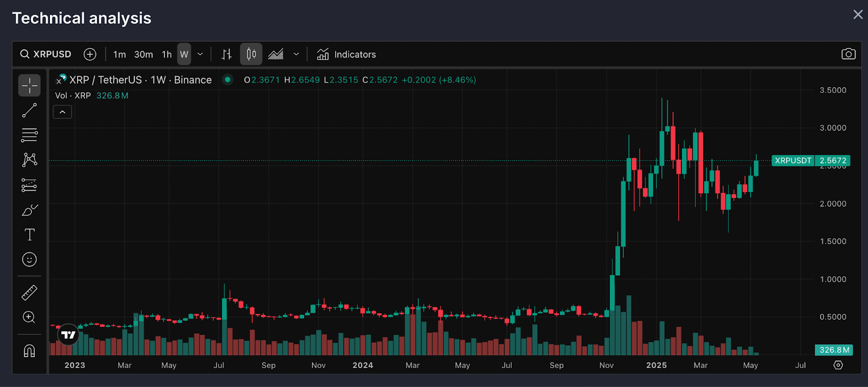The height and width of the screenshot is (387, 868).
Task: Select the area chart style
Action: pyautogui.click(x=276, y=54)
